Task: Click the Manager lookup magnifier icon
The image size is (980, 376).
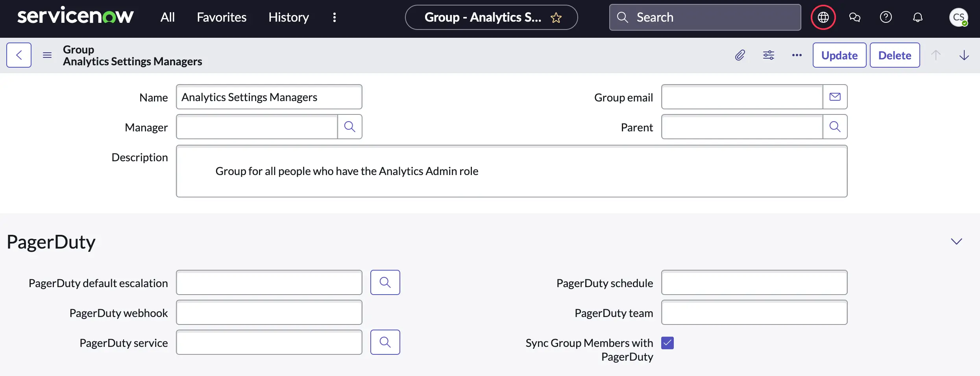Action: point(349,127)
